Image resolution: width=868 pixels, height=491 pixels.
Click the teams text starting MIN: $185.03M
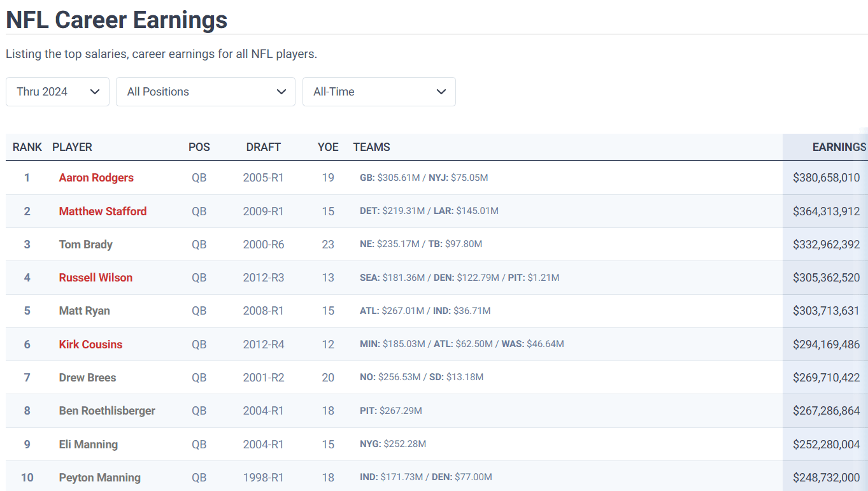(x=462, y=345)
